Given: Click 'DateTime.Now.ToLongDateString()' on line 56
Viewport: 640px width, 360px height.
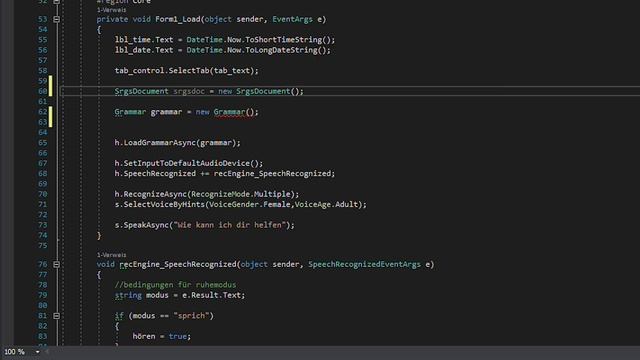Looking at the screenshot, I should pos(256,50).
